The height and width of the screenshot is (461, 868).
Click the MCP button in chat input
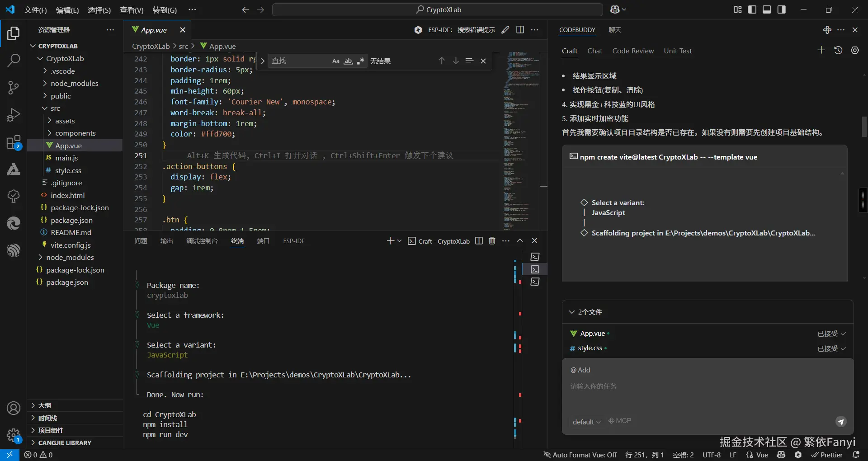pos(619,421)
